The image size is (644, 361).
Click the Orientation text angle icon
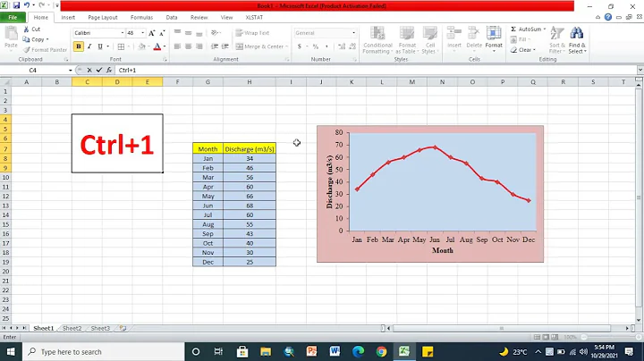(x=215, y=33)
